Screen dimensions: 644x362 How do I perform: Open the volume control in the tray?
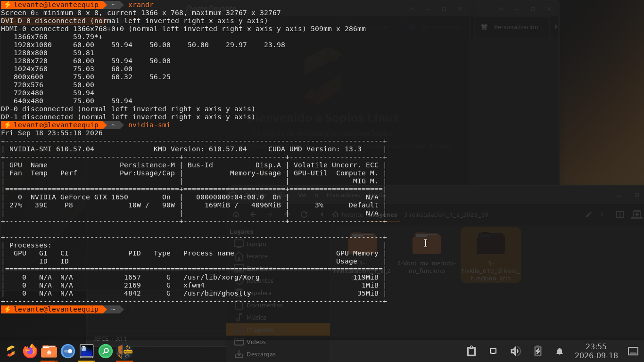515,351
